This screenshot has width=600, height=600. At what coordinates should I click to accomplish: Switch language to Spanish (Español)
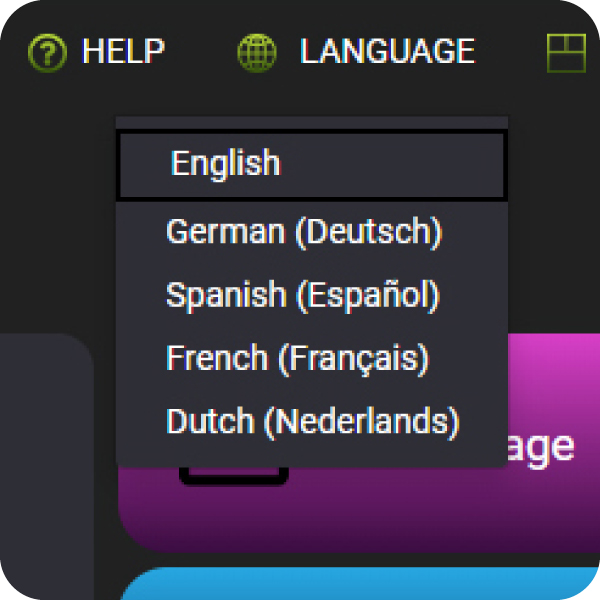pyautogui.click(x=303, y=295)
